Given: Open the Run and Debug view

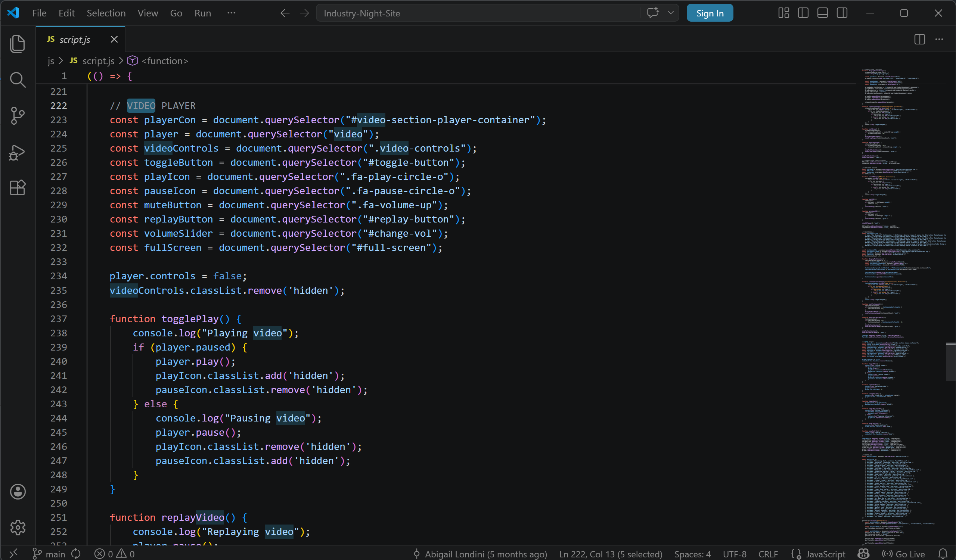Looking at the screenshot, I should point(18,152).
